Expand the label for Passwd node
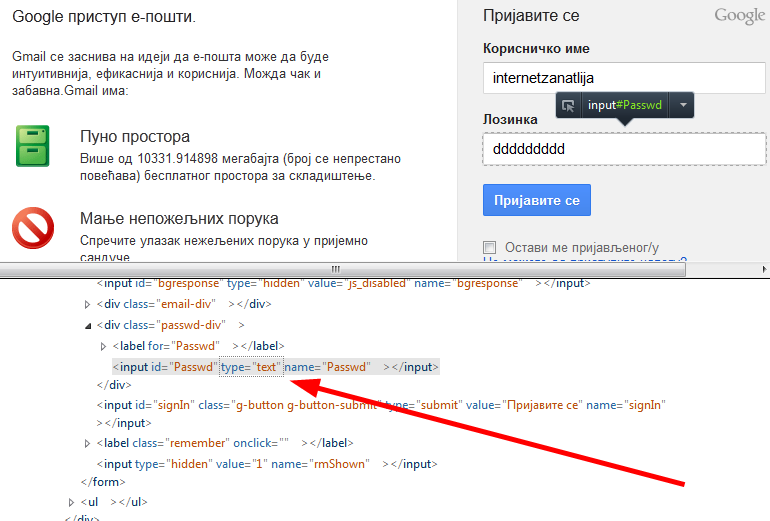770x521 pixels. [x=103, y=347]
